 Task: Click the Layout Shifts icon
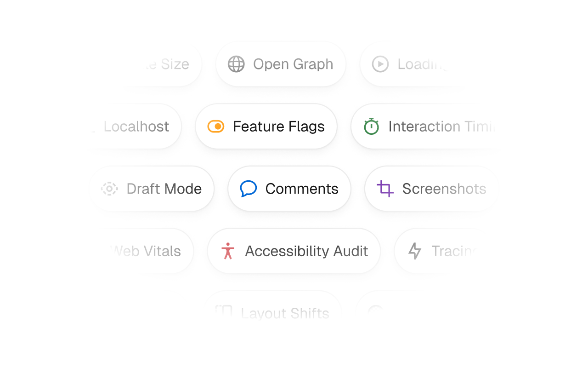point(224,311)
